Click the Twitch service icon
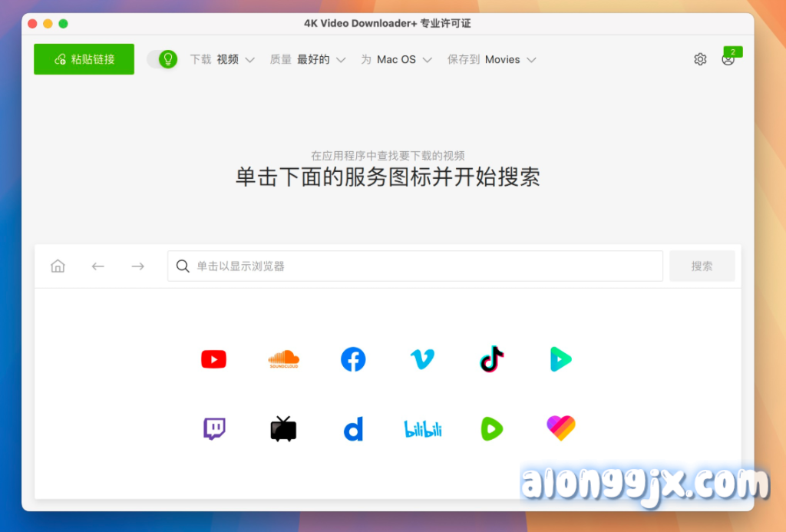 [214, 428]
